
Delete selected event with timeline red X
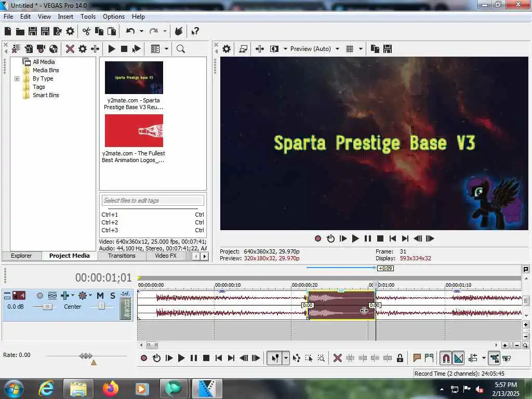pos(337,358)
